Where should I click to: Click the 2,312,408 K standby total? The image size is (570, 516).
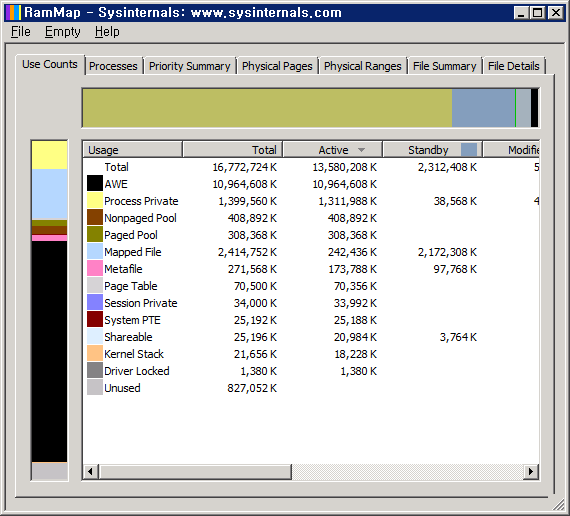[x=447, y=167]
